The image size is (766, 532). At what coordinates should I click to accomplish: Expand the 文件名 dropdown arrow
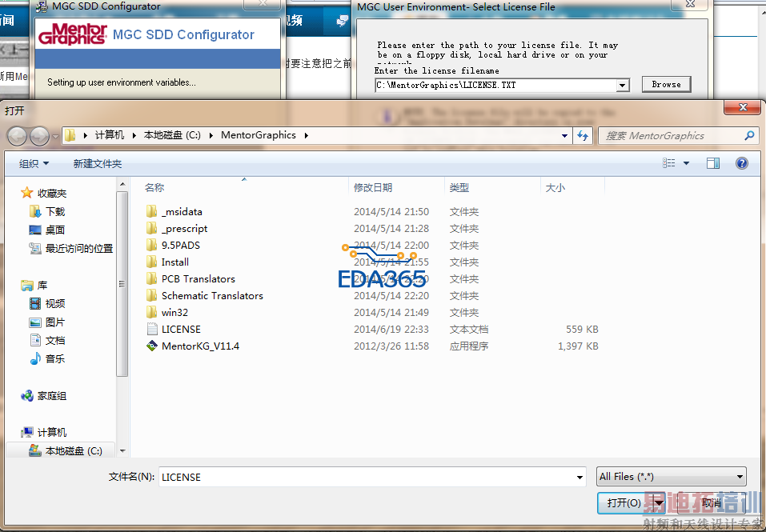580,477
